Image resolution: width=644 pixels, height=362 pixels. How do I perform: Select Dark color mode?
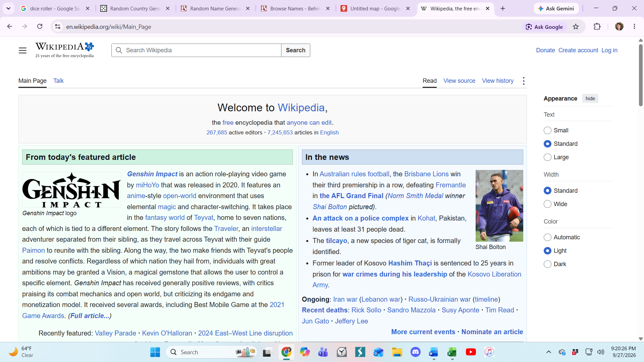tap(547, 264)
